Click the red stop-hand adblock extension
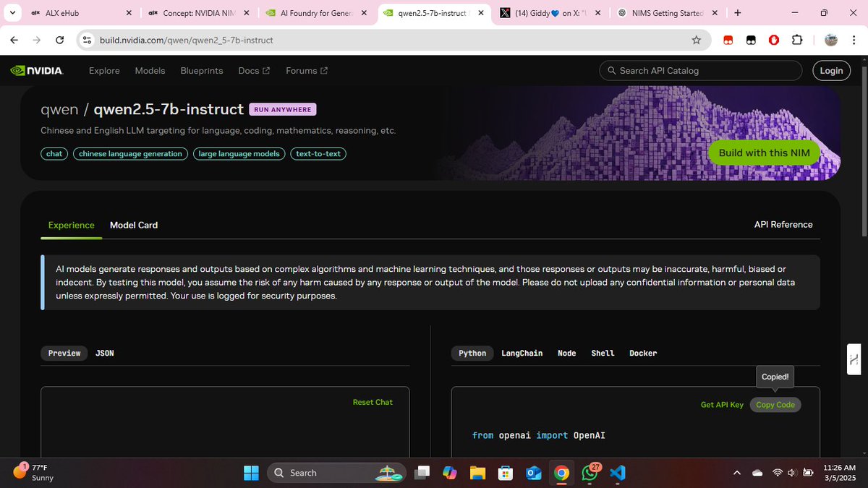 774,40
